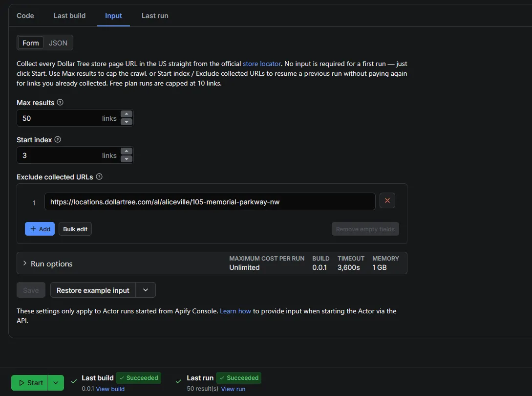Add a new excluded URL
Screen dimensions: 532x396
click(40, 229)
